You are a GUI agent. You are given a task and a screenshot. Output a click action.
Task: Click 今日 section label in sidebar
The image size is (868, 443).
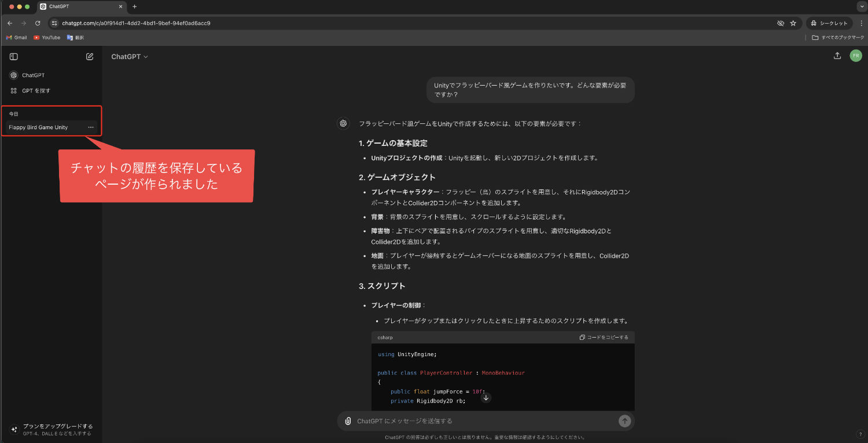(x=13, y=114)
